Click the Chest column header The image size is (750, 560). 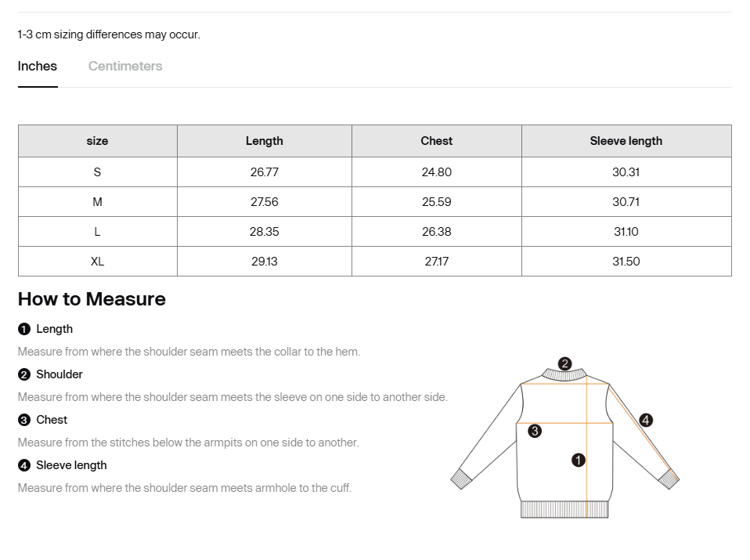click(x=436, y=141)
